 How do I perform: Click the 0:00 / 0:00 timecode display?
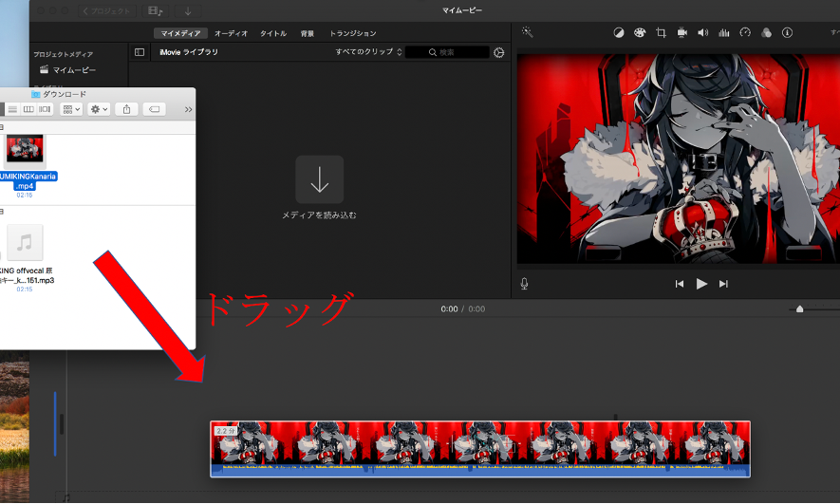[x=463, y=309]
